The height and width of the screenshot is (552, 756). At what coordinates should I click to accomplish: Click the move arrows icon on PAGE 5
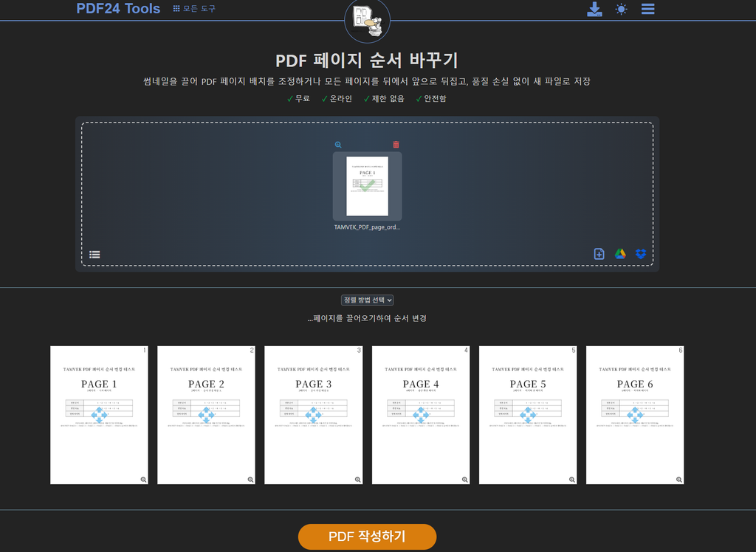[528, 415]
